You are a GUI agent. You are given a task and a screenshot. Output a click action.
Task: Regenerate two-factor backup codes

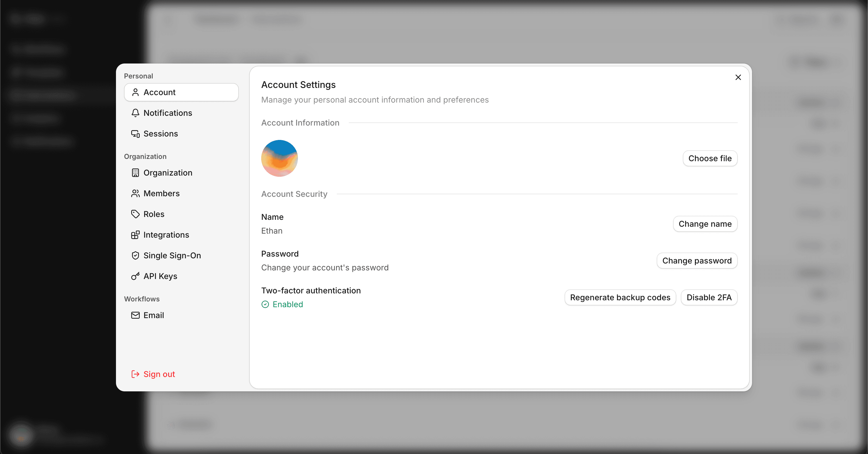[x=620, y=297]
